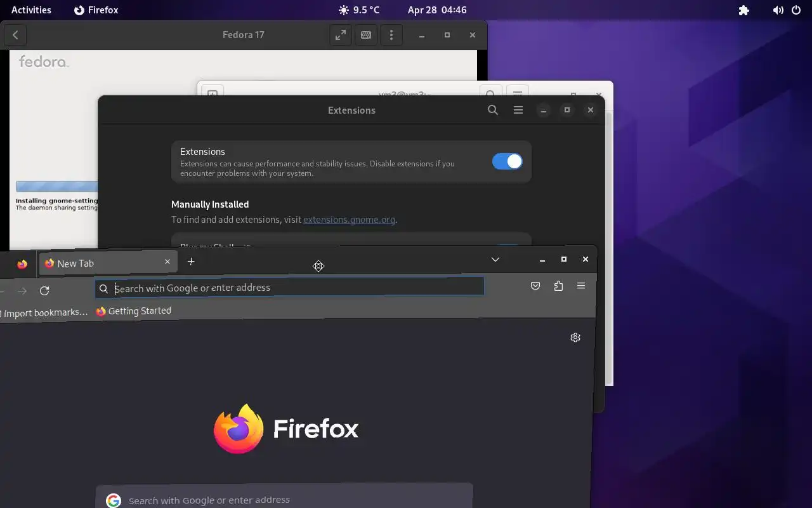
Task: Open the clock showing Apr 28 04:46
Action: 437,10
